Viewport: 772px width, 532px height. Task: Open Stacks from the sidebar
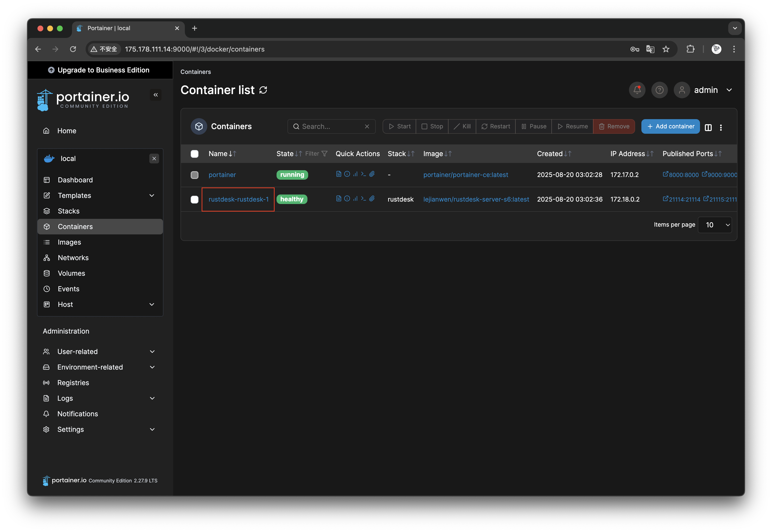69,211
